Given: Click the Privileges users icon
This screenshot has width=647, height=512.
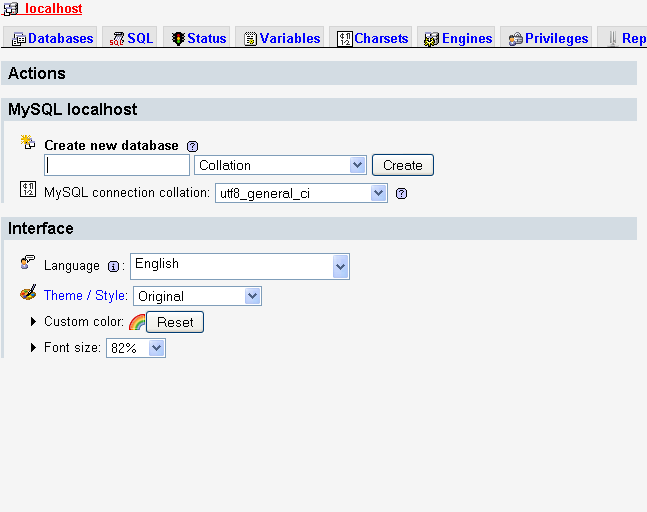Looking at the screenshot, I should 516,39.
